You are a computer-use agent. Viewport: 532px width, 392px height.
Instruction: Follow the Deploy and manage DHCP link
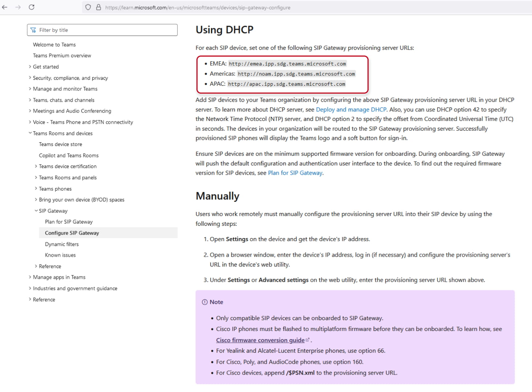[x=351, y=110]
